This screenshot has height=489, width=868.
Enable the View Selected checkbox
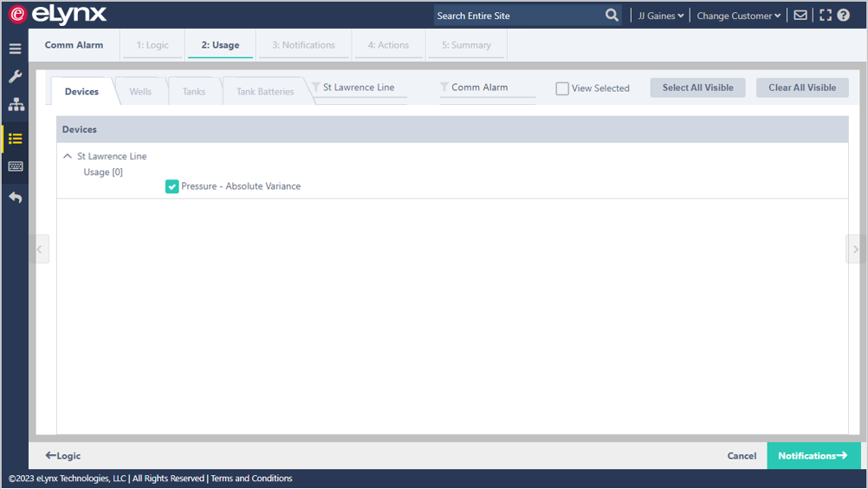(562, 88)
